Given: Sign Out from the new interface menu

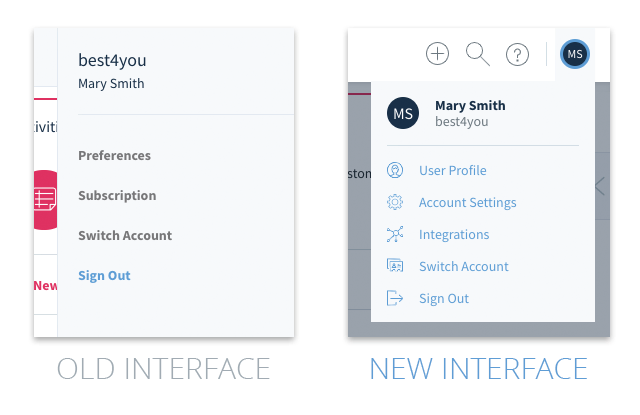Looking at the screenshot, I should point(444,299).
